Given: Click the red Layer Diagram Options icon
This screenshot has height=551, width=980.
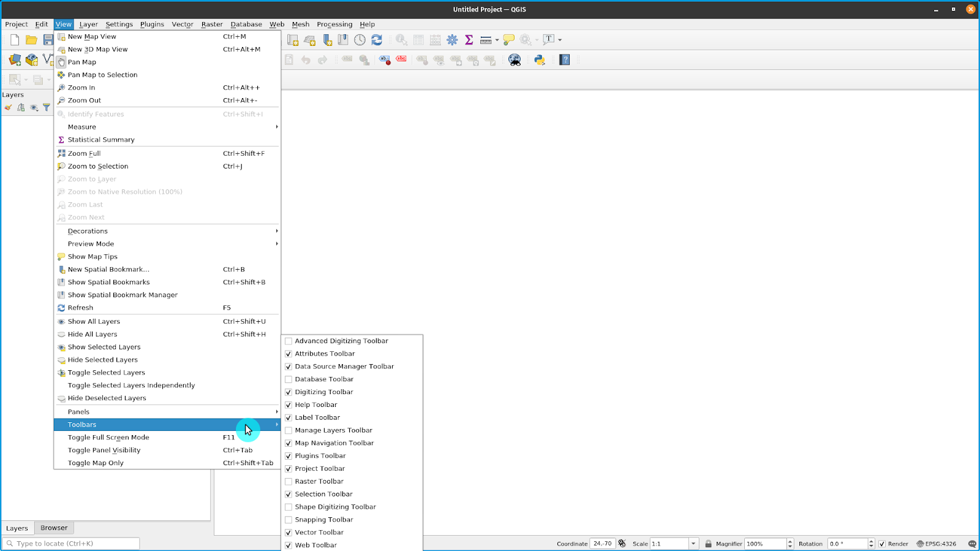Looking at the screenshot, I should [x=401, y=59].
